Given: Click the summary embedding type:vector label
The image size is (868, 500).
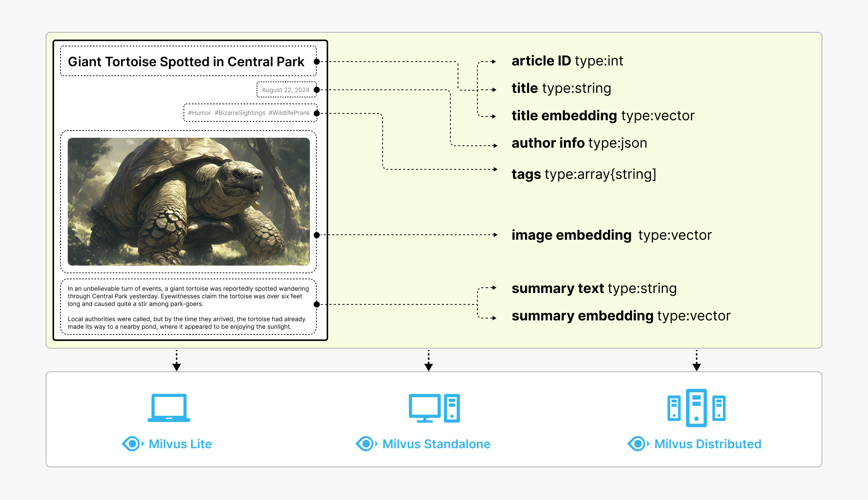Looking at the screenshot, I should coord(621,316).
